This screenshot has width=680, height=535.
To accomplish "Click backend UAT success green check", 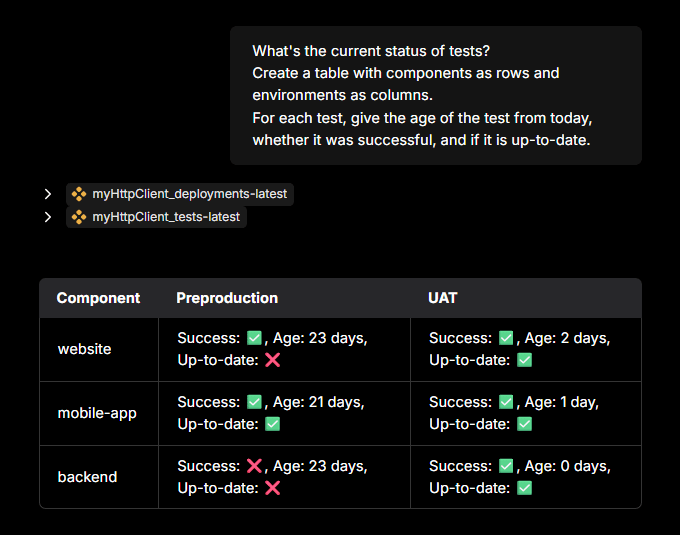I will tap(506, 466).
